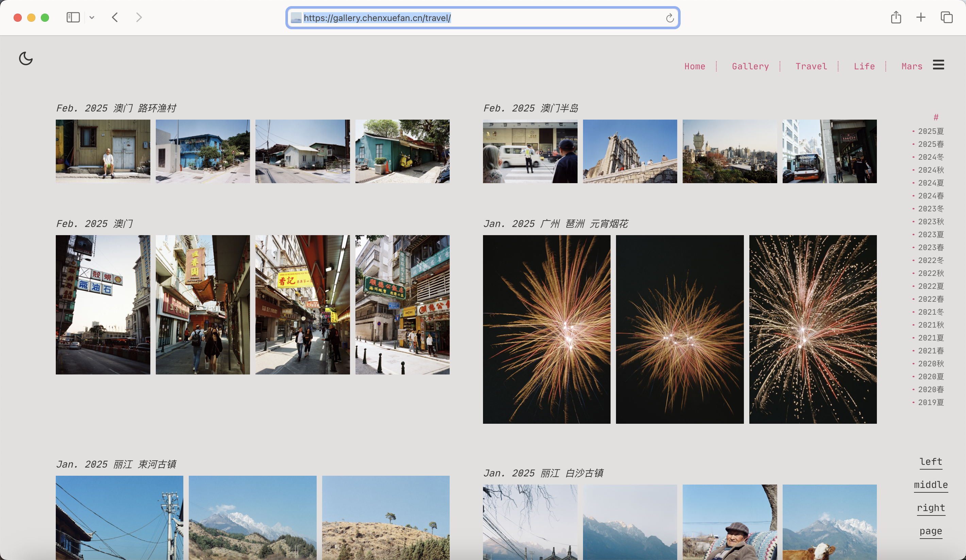The width and height of the screenshot is (966, 560).
Task: Open the Gallery nav link
Action: tap(750, 66)
